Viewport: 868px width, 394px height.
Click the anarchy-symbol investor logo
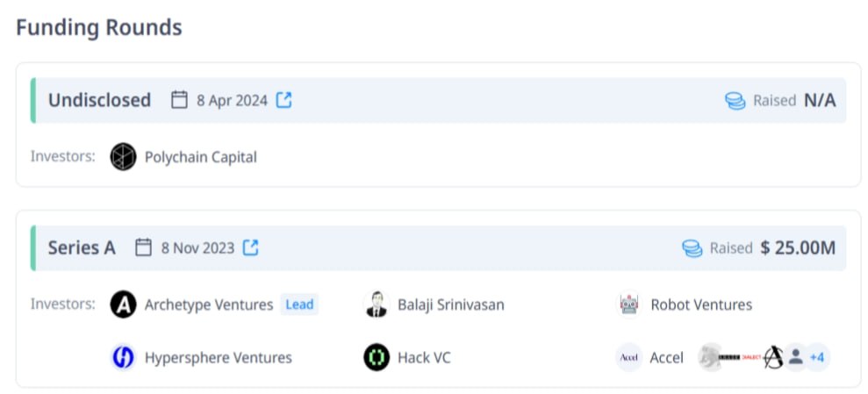[x=773, y=357]
